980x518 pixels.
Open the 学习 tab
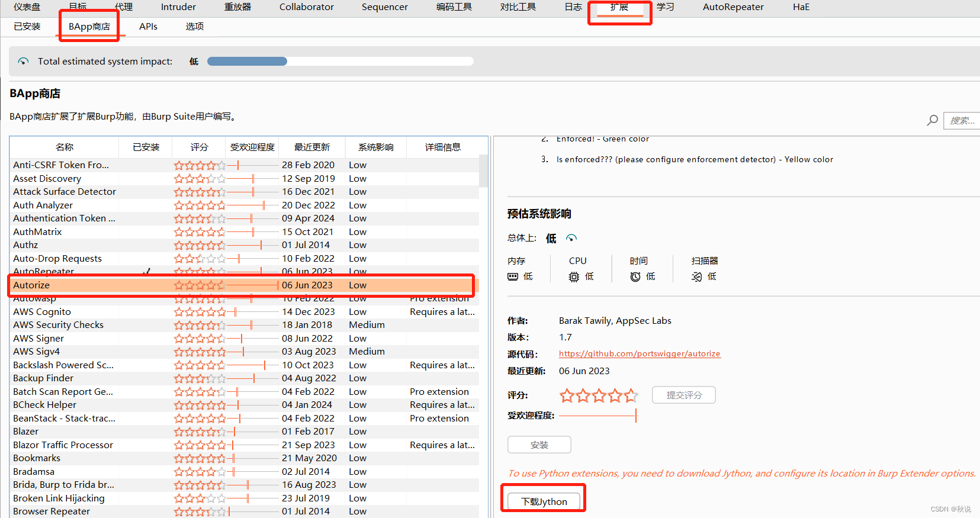click(666, 7)
